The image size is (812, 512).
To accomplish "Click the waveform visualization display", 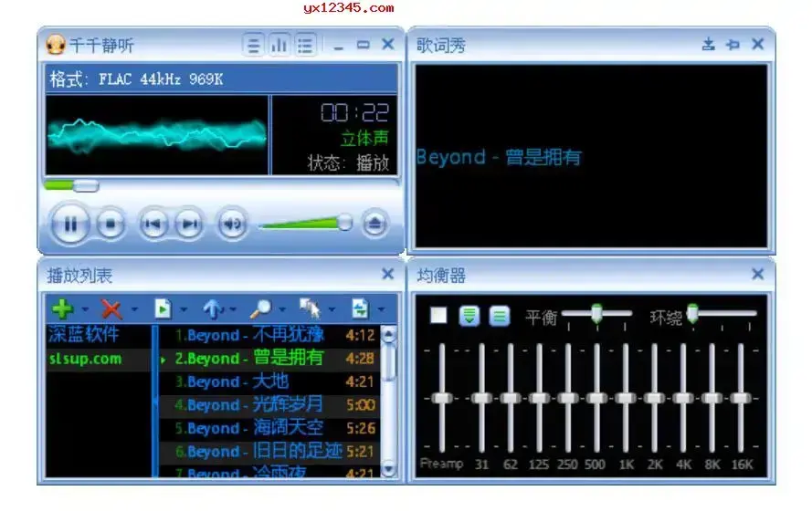I will pyautogui.click(x=157, y=136).
